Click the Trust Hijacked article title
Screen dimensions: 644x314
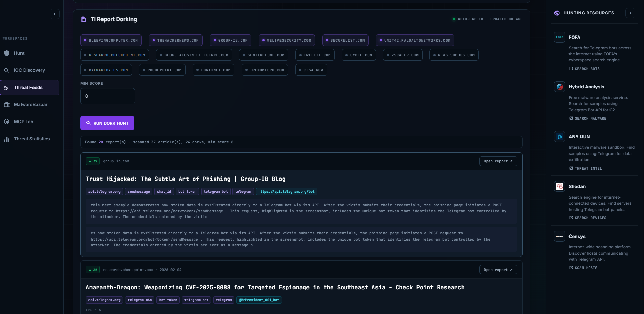coord(186,179)
